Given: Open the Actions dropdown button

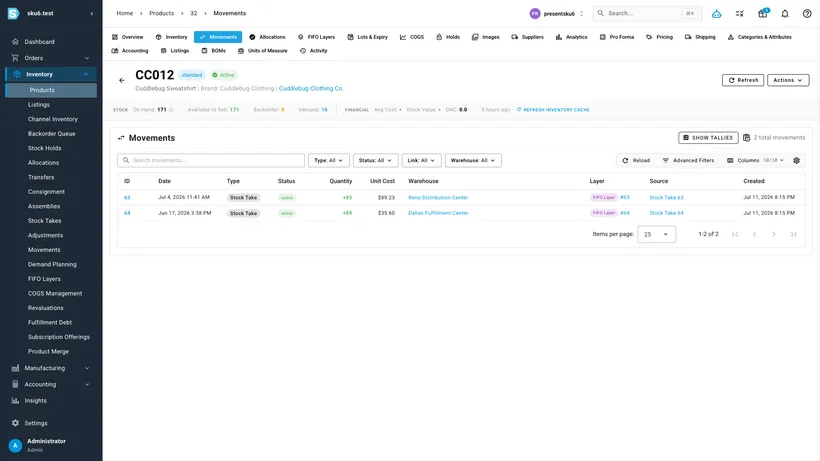Looking at the screenshot, I should tap(788, 80).
